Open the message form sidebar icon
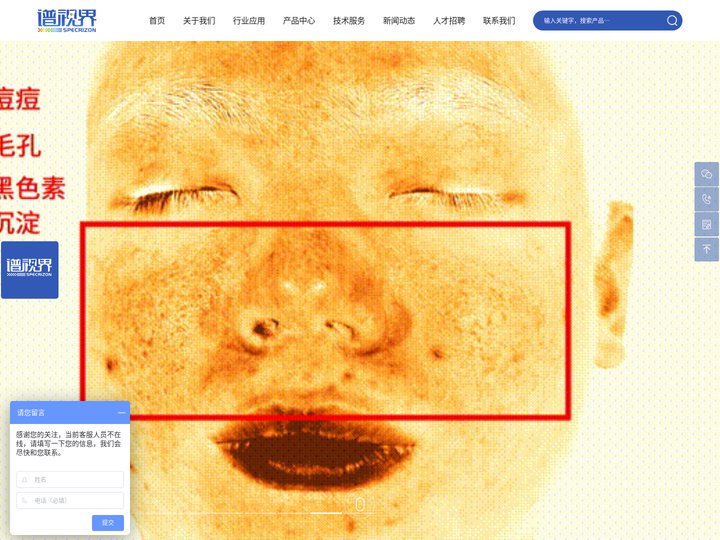The height and width of the screenshot is (540, 720). pyautogui.click(x=706, y=225)
